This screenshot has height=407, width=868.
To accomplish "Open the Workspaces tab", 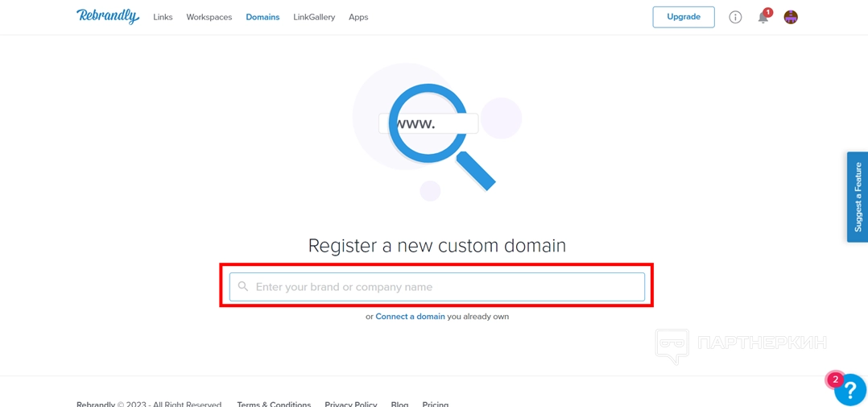I will [209, 17].
